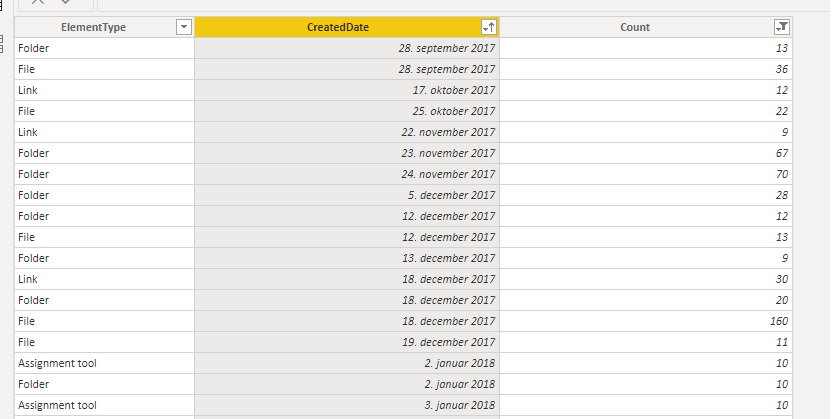Click the Link cell dated 17. oktober 2017
This screenshot has height=419, width=833.
(105, 90)
